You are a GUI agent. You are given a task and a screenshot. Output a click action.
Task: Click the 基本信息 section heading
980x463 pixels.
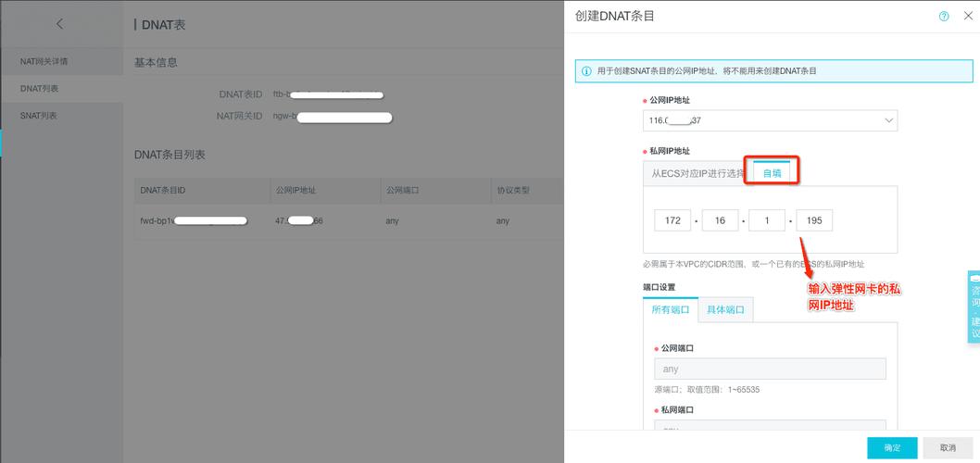tap(156, 62)
